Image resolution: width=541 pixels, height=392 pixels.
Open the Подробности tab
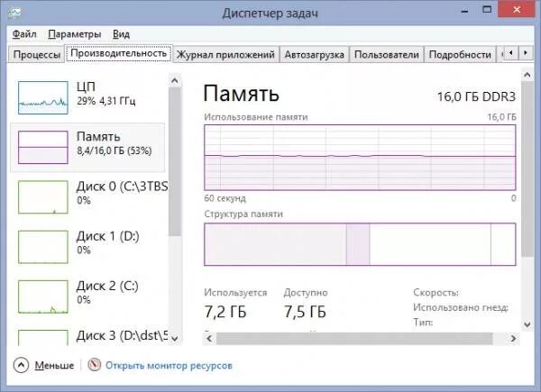pyautogui.click(x=460, y=54)
